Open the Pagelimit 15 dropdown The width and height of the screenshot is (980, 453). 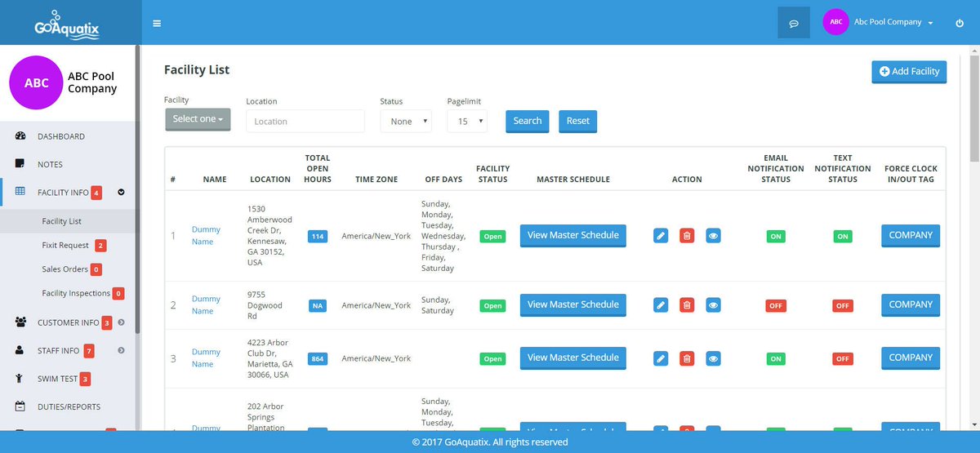[x=467, y=121]
